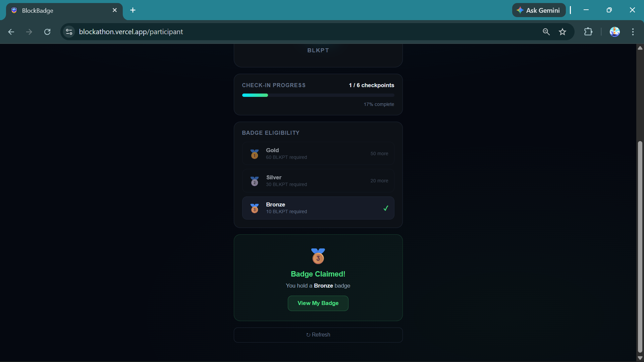Reload the page using the browser refresh button
The height and width of the screenshot is (362, 644).
(x=47, y=32)
